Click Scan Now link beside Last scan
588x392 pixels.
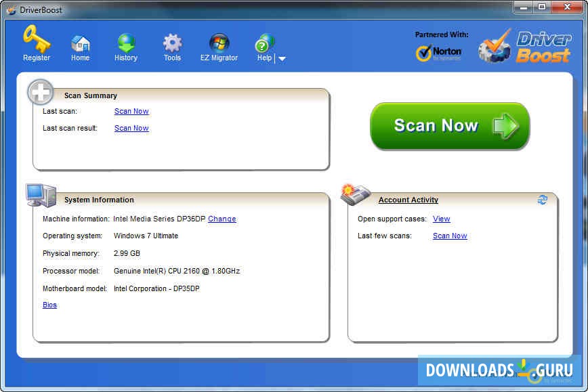pyautogui.click(x=131, y=111)
